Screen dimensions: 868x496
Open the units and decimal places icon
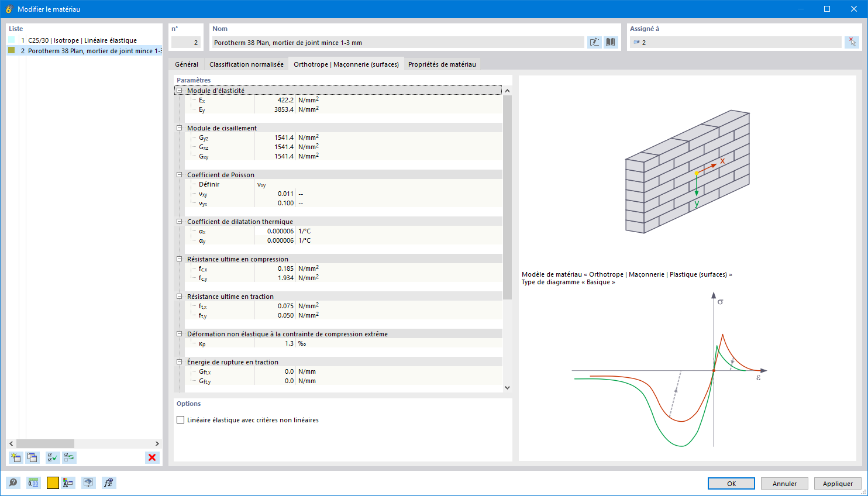click(x=33, y=483)
